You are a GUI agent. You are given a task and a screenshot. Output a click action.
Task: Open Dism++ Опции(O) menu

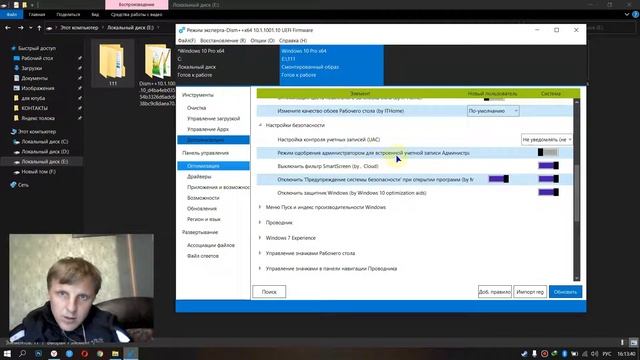[x=262, y=41]
